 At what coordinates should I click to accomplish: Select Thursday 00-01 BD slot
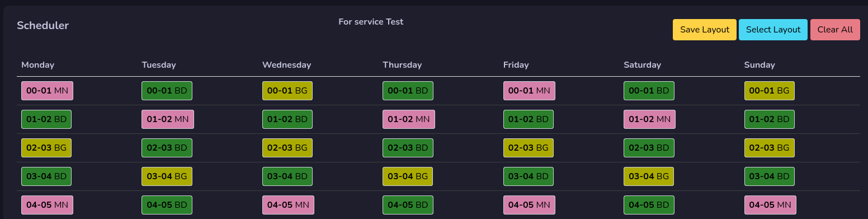pos(408,91)
